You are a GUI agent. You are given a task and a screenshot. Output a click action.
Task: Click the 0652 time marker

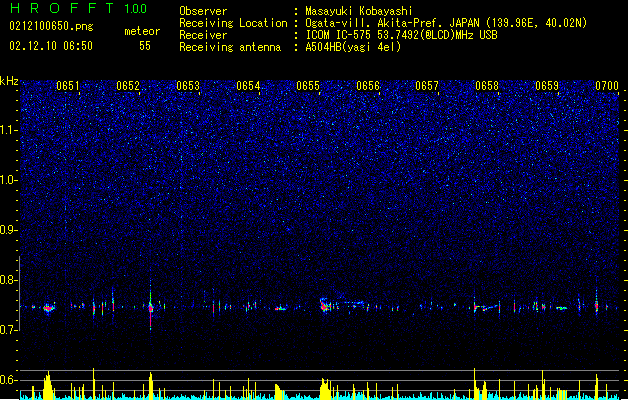[128, 86]
